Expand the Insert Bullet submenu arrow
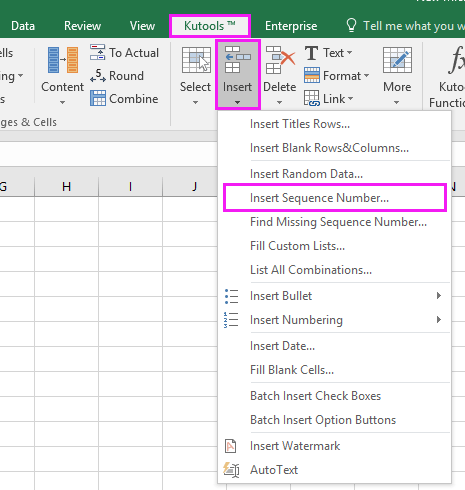The width and height of the screenshot is (465, 490). tap(439, 296)
